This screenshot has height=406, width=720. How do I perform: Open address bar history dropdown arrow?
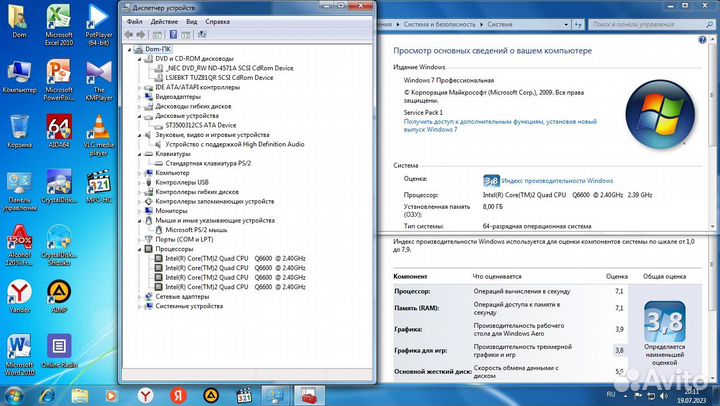coord(566,24)
